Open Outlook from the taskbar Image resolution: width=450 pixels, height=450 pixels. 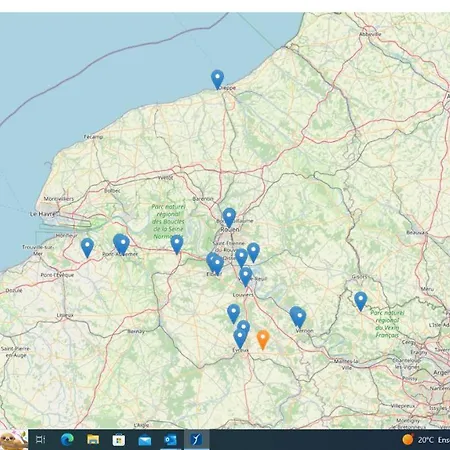(170, 440)
